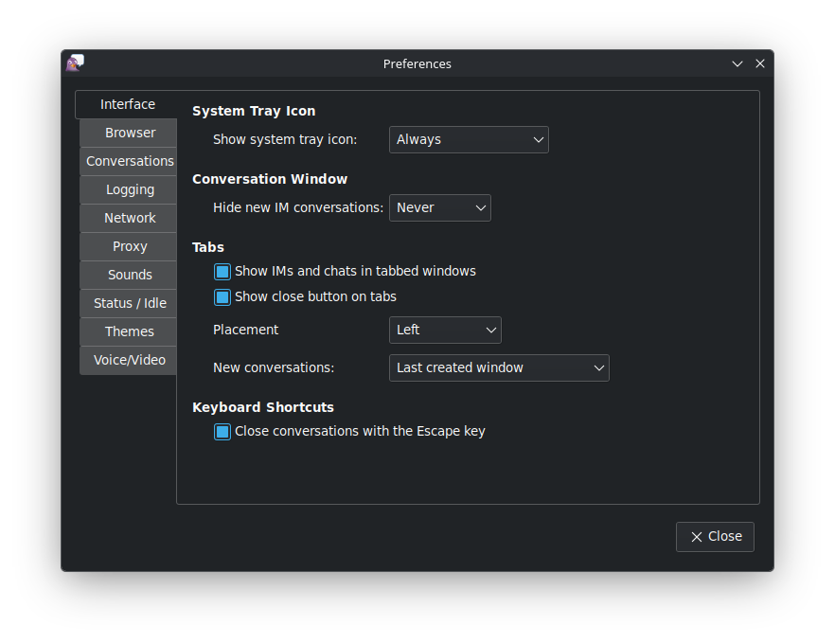Open the Browser tab
The width and height of the screenshot is (835, 644).
tap(129, 133)
